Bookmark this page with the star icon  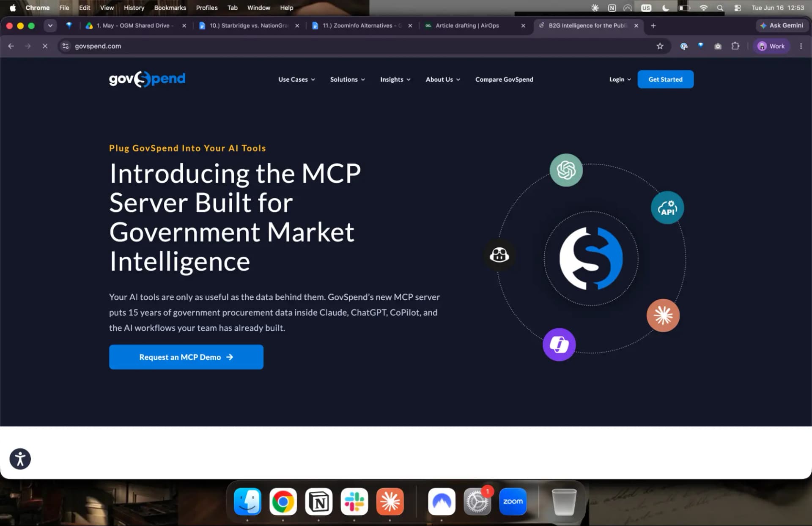[660, 46]
